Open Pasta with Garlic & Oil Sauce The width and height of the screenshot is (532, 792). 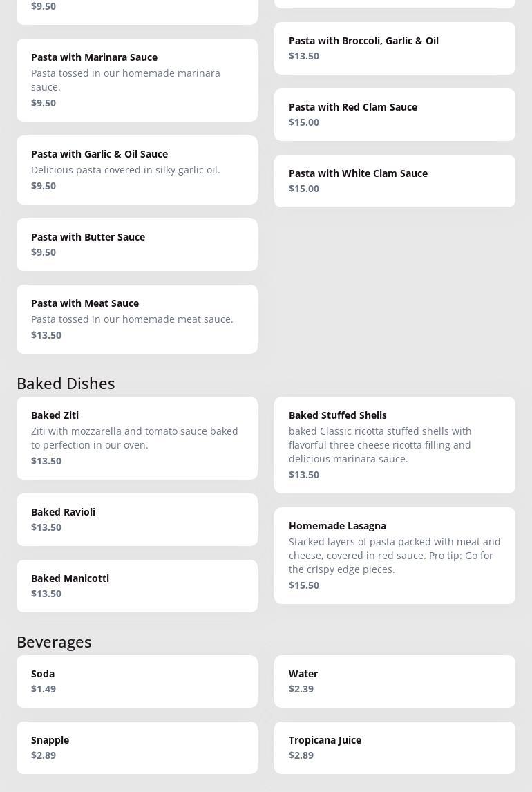click(x=137, y=170)
